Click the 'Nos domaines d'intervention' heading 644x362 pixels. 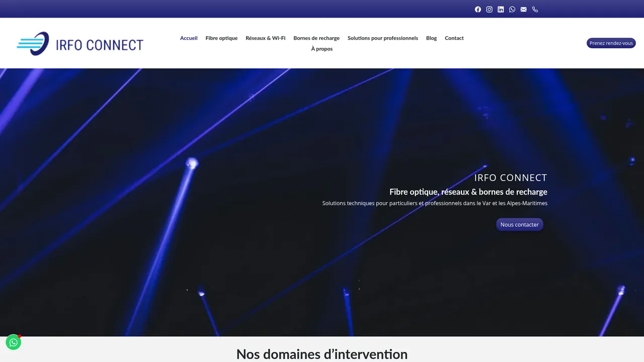(x=322, y=354)
